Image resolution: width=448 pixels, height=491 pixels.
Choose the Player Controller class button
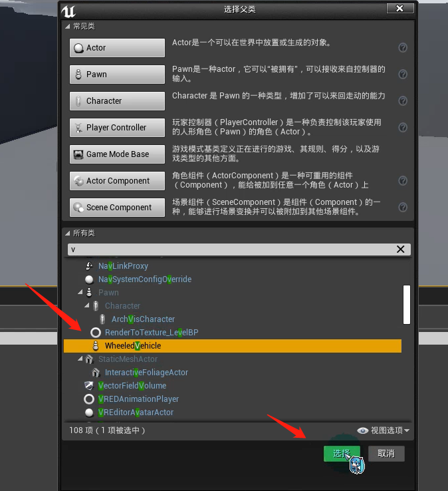(x=118, y=128)
